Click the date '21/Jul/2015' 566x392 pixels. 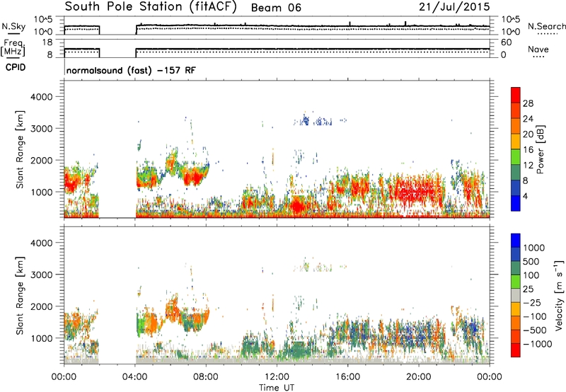[454, 7]
